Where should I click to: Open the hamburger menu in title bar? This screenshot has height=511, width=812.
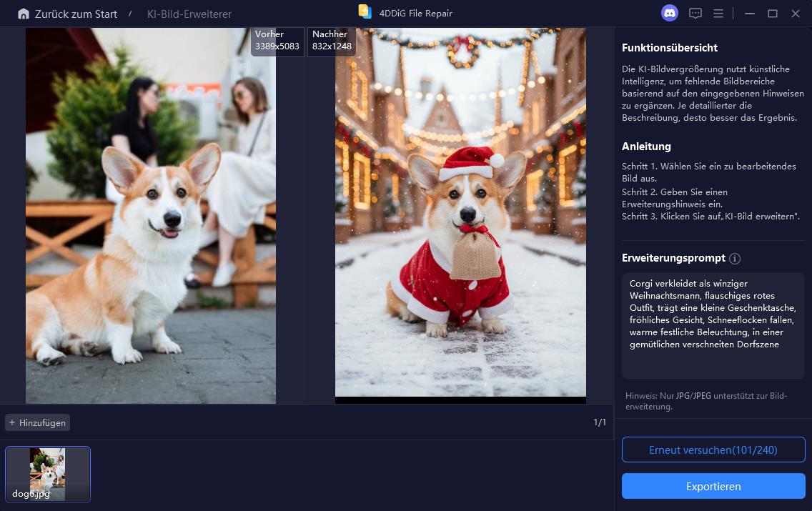718,14
